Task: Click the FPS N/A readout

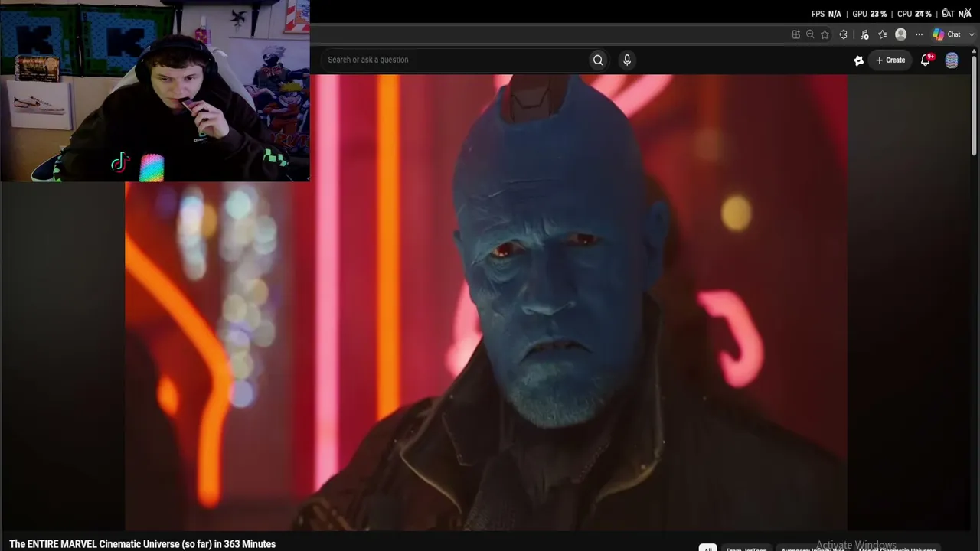Action: click(826, 14)
